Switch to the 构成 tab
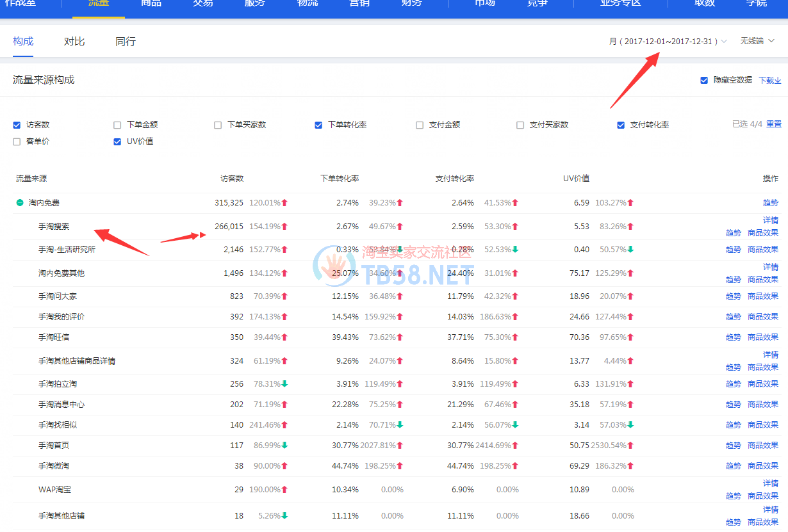 (23, 42)
